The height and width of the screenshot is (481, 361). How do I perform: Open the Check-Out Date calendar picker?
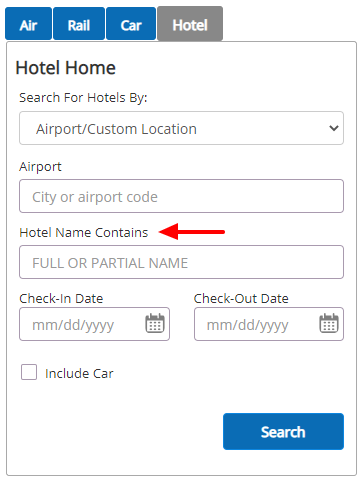point(329,323)
